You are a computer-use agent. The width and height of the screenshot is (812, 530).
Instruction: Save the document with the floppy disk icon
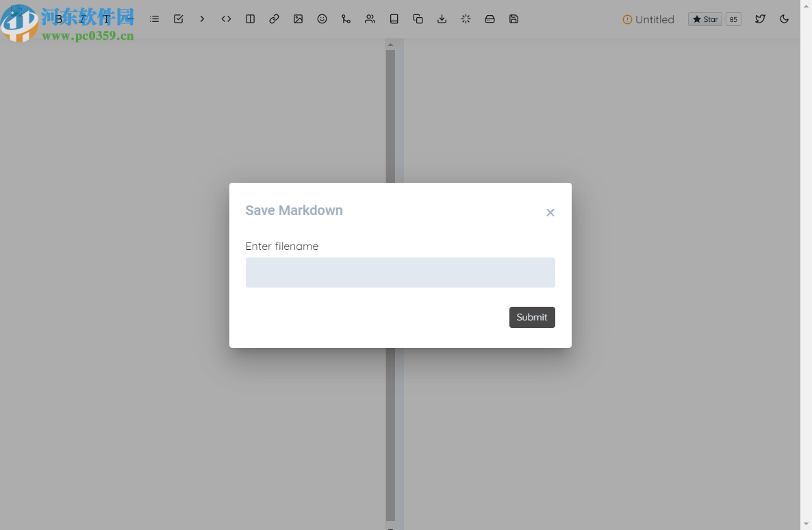pyautogui.click(x=513, y=18)
